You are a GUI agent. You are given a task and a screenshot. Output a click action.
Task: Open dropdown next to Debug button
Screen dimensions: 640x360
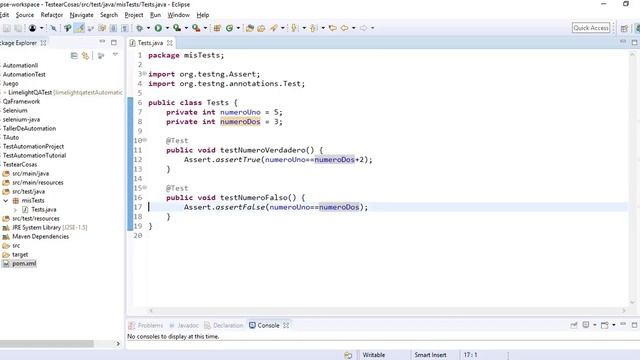(x=148, y=28)
